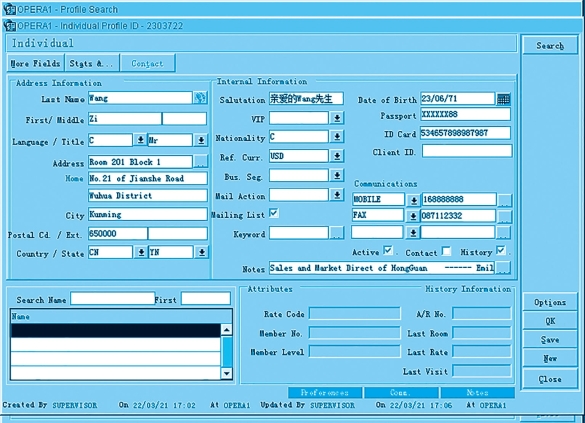Click the Home address type label

(74, 178)
